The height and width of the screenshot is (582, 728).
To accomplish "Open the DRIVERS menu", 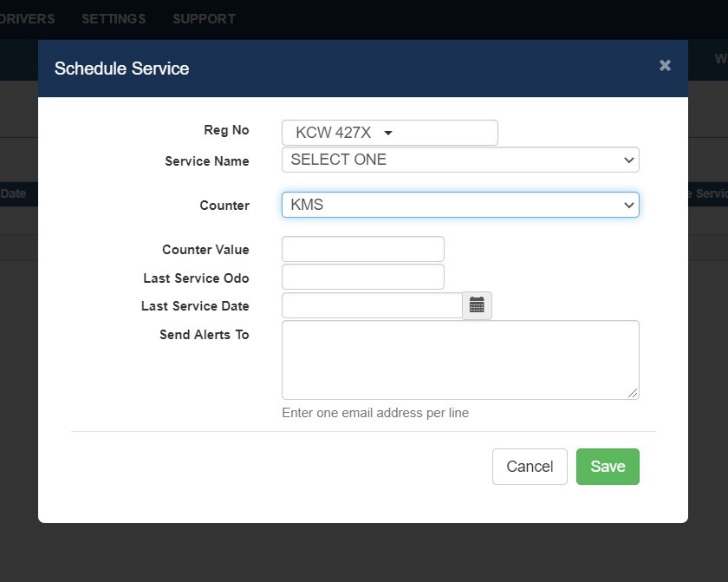I will tap(28, 19).
